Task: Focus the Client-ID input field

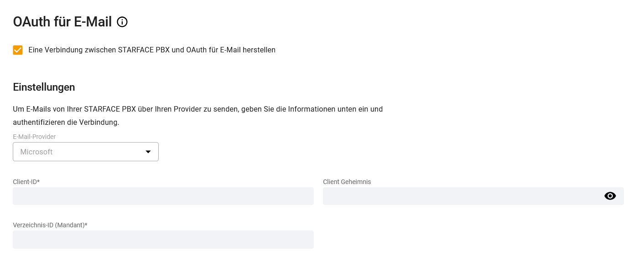Action: pyautogui.click(x=163, y=196)
